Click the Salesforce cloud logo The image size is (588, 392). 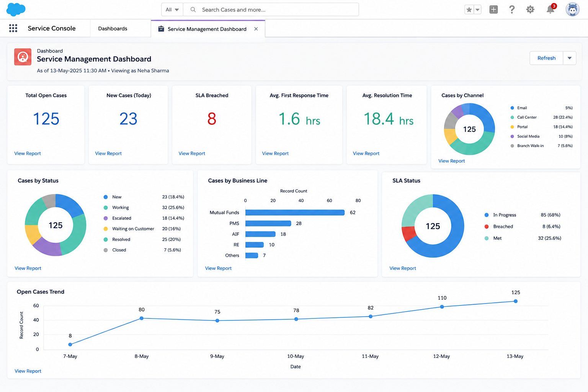click(16, 10)
